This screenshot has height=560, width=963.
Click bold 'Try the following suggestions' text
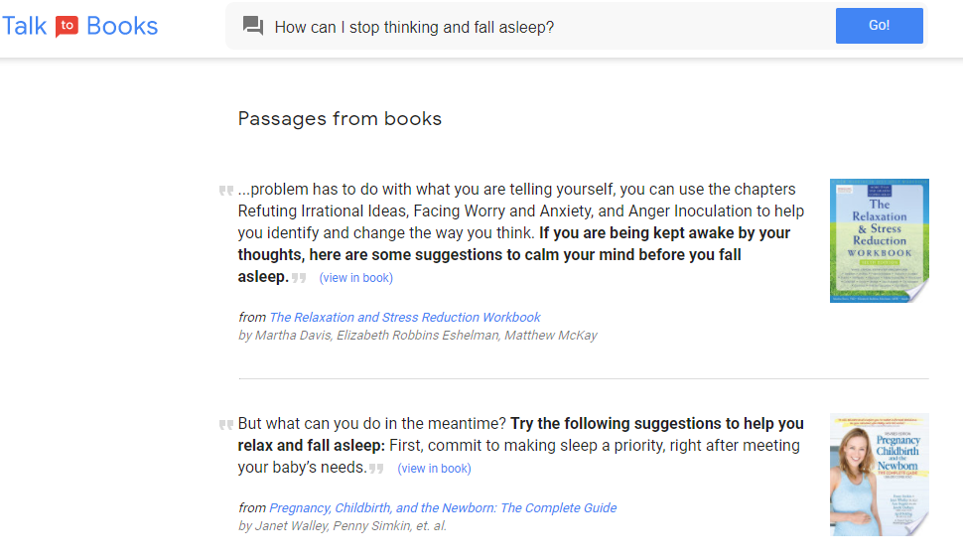click(521, 434)
